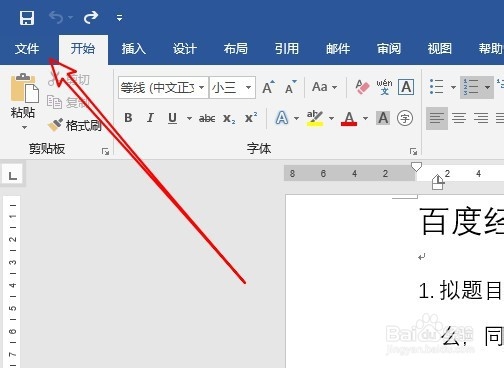Toggle Underline formatting
This screenshot has width=504, height=368.
point(172,118)
